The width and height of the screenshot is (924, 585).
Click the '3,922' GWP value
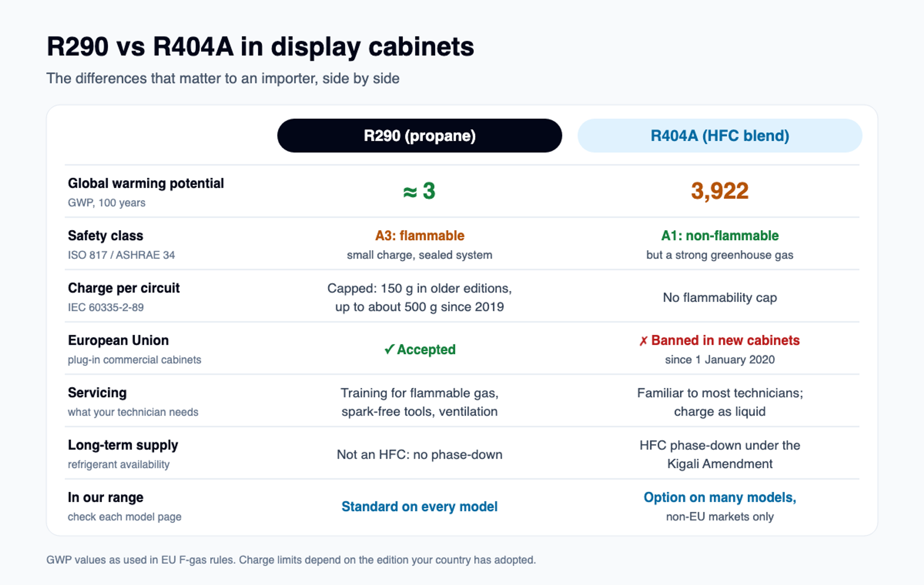pos(719,191)
